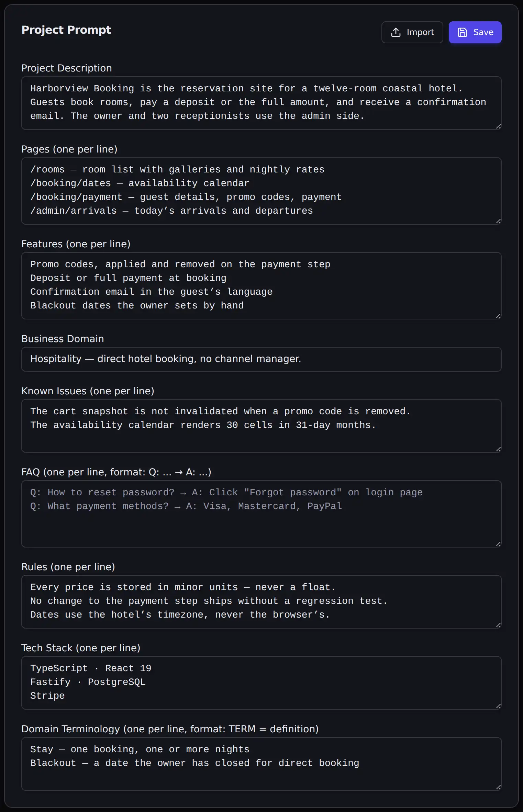Click the Business Domain input field
The image size is (523, 812).
tap(261, 359)
